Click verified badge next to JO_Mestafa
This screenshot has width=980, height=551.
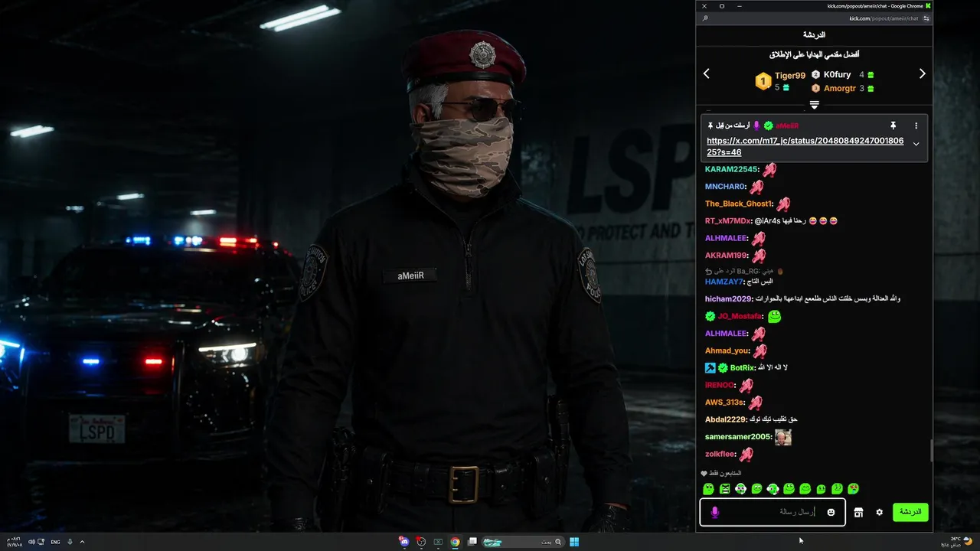pos(710,316)
